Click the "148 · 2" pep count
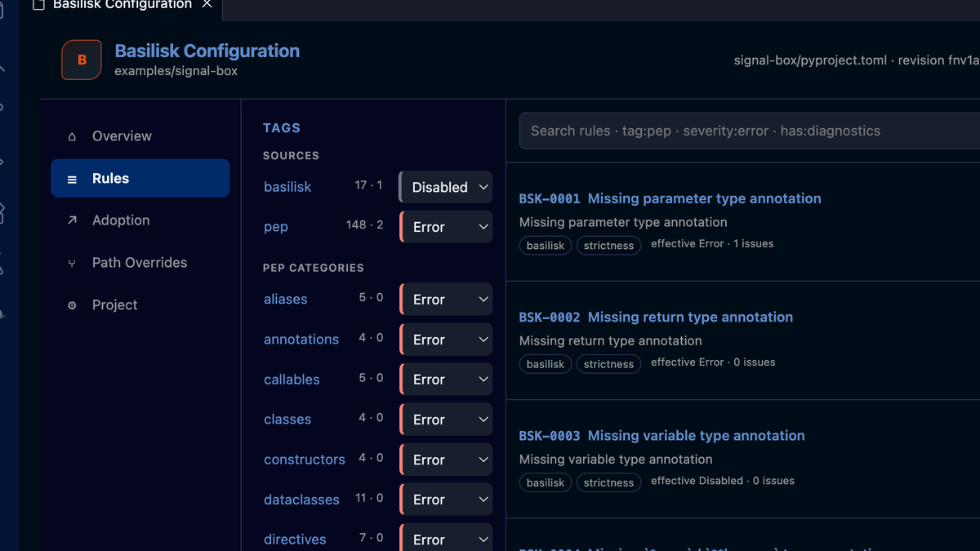Viewport: 980px width, 551px height. [x=364, y=224]
